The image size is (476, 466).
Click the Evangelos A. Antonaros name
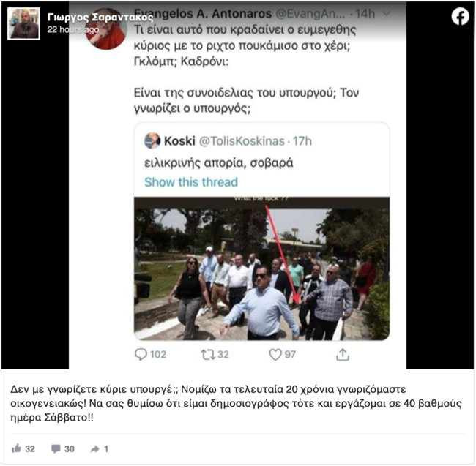(203, 14)
